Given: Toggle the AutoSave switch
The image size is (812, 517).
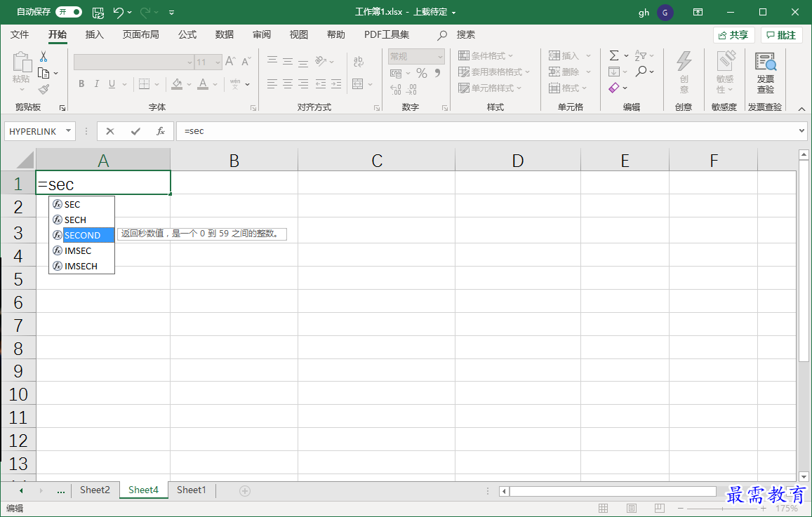Looking at the screenshot, I should (x=69, y=12).
